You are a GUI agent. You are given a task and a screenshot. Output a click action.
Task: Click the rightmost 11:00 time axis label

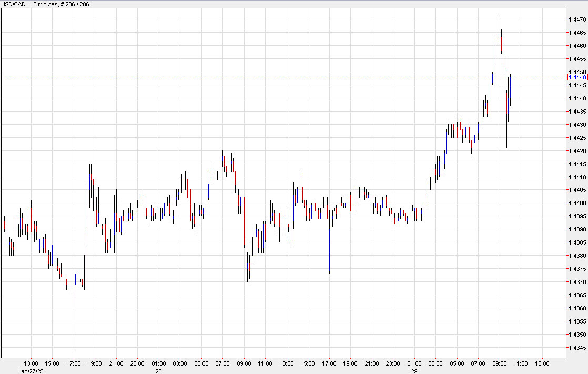pyautogui.click(x=521, y=363)
